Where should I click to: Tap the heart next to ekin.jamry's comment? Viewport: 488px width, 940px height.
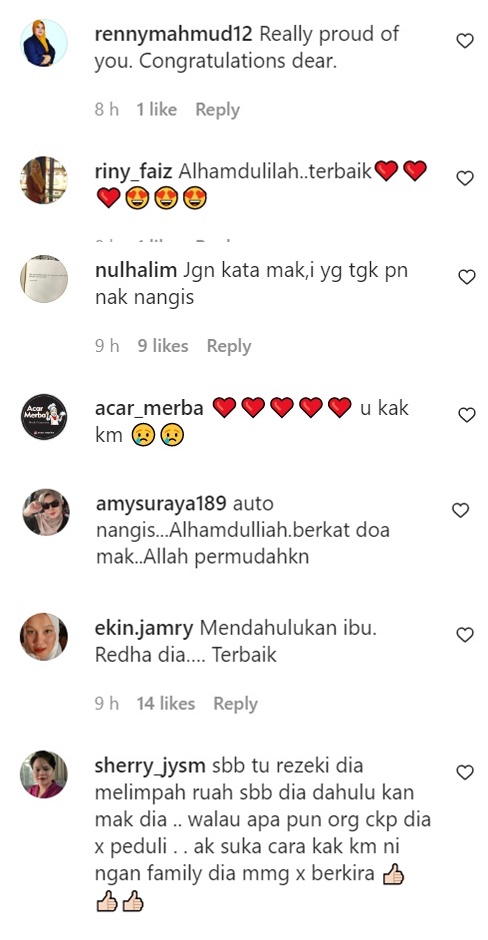(x=465, y=635)
